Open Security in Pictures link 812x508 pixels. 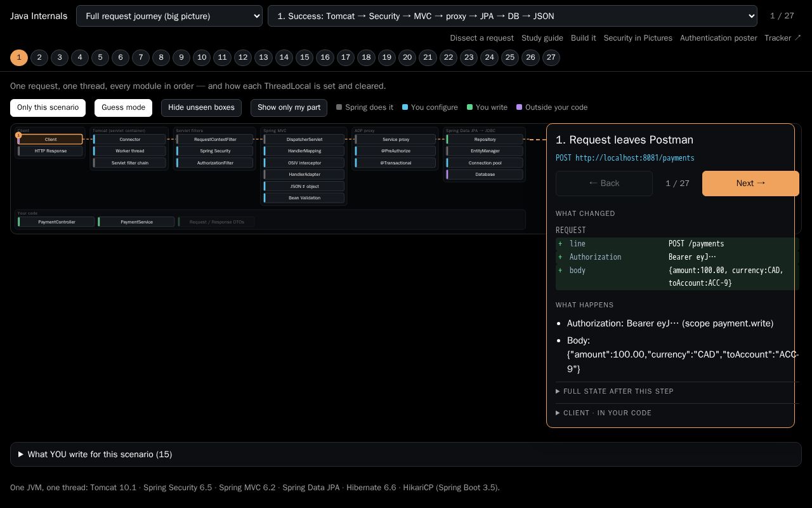(x=638, y=38)
